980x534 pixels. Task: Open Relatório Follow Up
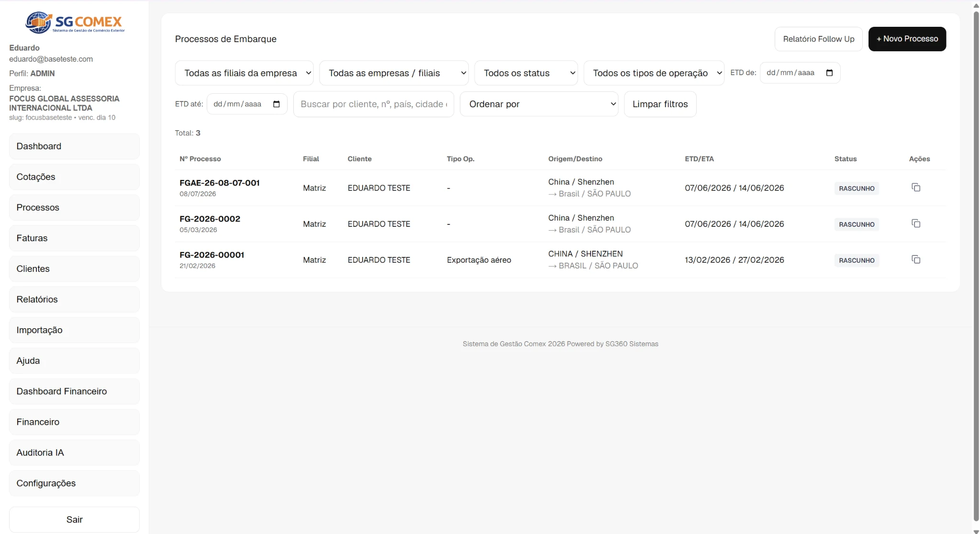[818, 39]
